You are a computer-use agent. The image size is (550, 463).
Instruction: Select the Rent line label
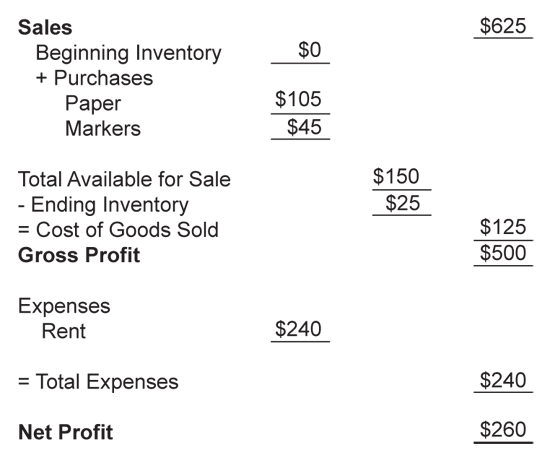tap(63, 331)
